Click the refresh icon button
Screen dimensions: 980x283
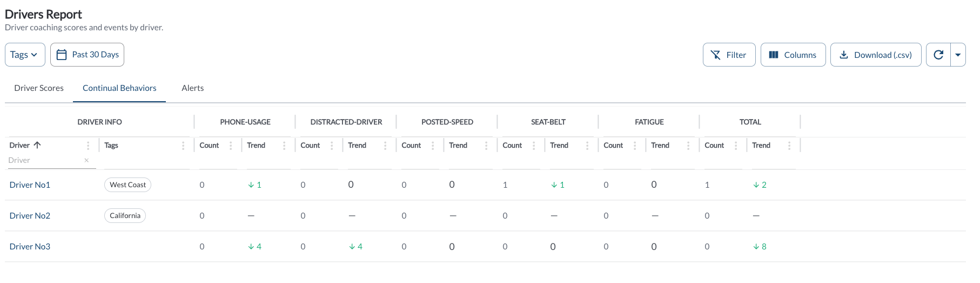(x=938, y=55)
